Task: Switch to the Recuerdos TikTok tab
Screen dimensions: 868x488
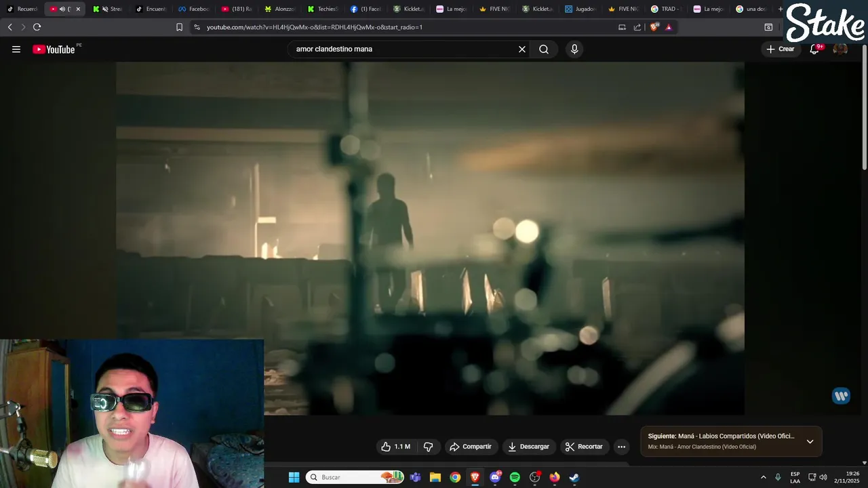Action: [x=22, y=9]
